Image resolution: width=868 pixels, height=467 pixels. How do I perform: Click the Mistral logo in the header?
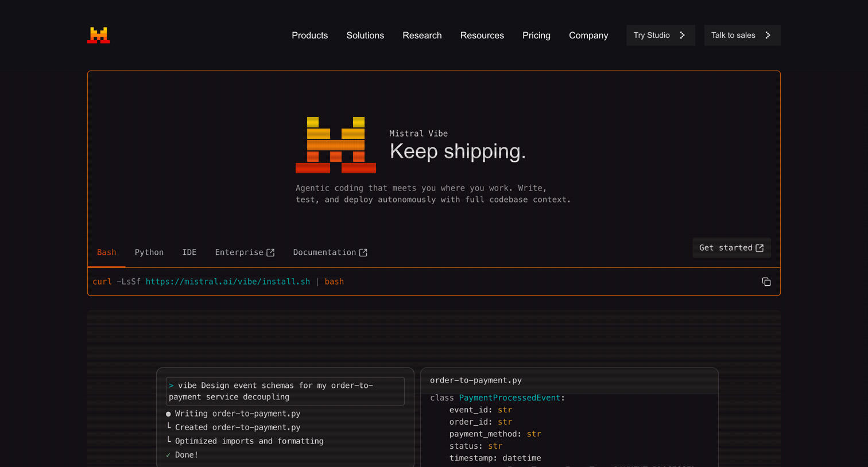(x=99, y=35)
